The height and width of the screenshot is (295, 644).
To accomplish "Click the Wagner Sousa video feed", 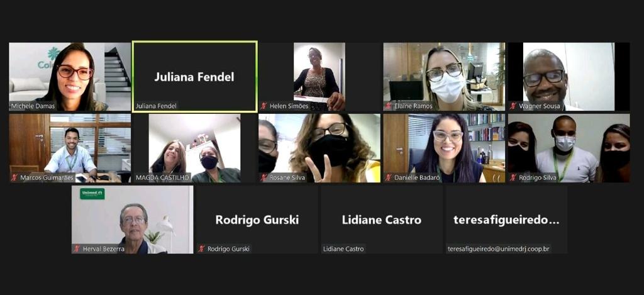I will pyautogui.click(x=569, y=77).
